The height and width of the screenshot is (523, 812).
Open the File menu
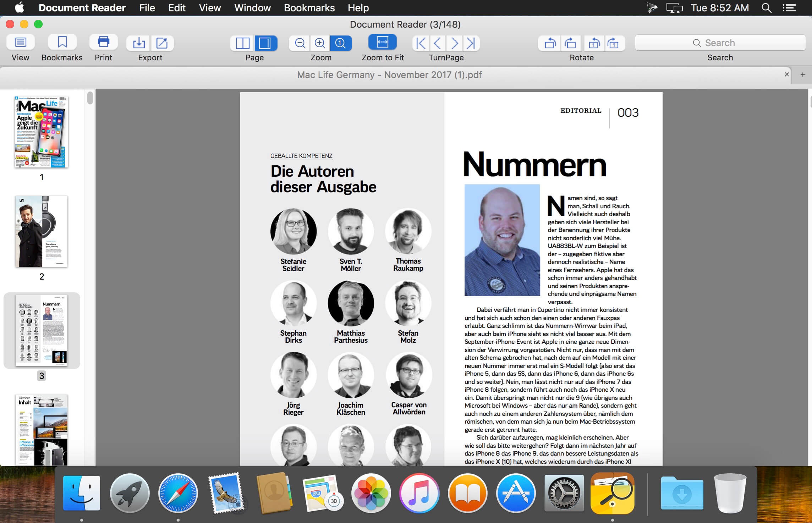(x=147, y=8)
